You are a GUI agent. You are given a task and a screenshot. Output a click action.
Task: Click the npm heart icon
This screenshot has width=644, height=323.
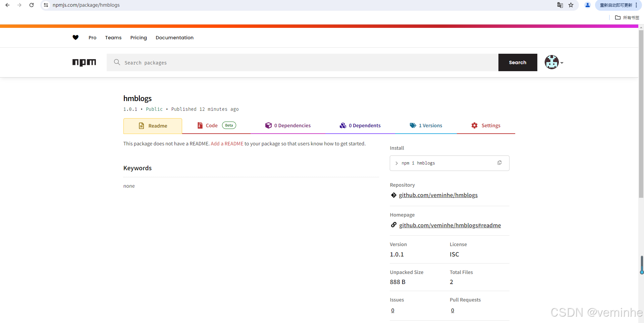tap(75, 38)
